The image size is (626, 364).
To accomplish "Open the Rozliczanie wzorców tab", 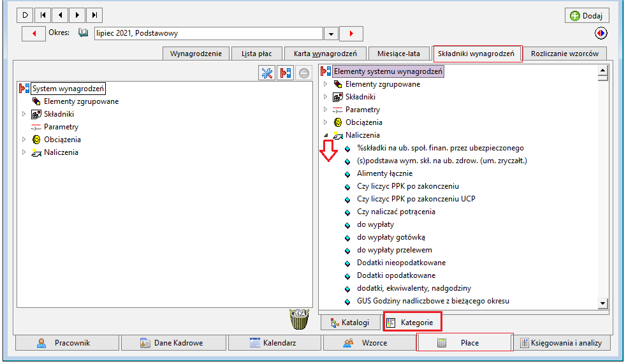I will pyautogui.click(x=565, y=54).
